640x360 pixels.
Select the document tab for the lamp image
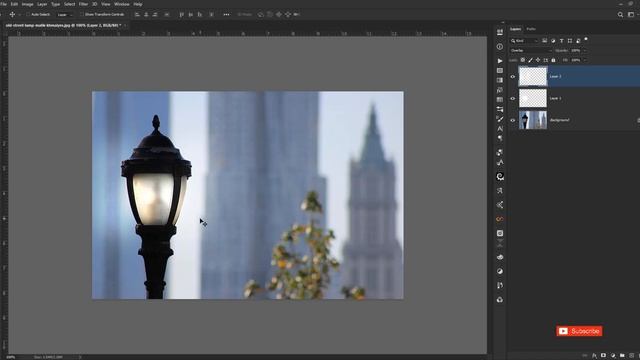pyautogui.click(x=63, y=25)
